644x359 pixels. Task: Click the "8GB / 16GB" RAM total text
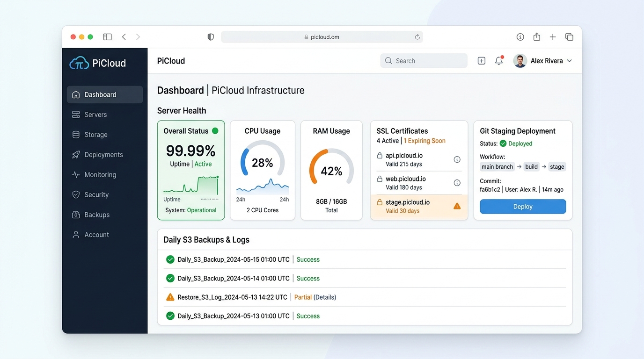pyautogui.click(x=331, y=201)
